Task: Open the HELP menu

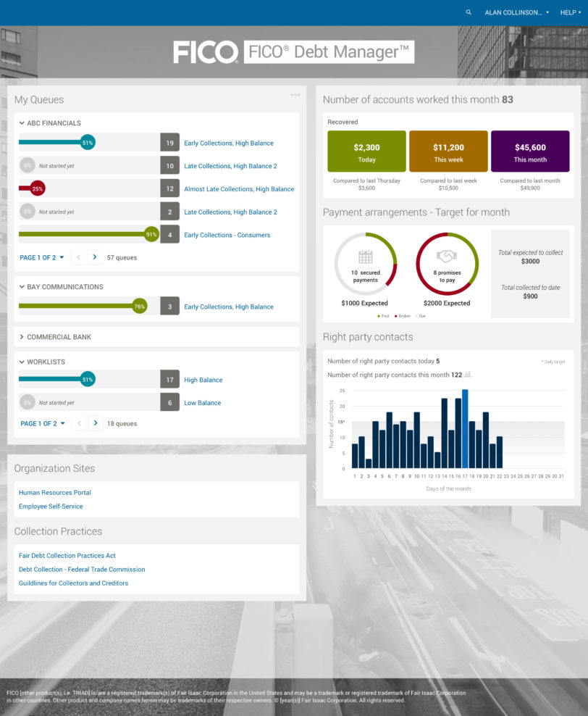Action: pos(570,12)
